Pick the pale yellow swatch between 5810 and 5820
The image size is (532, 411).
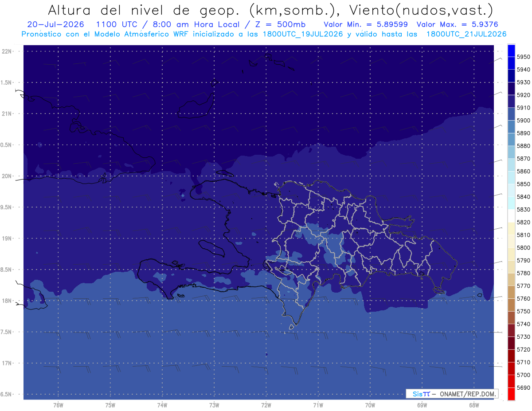511,228
